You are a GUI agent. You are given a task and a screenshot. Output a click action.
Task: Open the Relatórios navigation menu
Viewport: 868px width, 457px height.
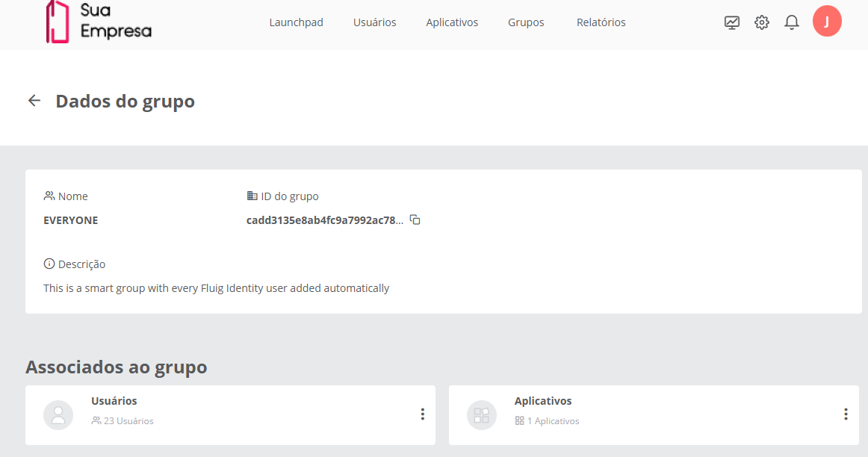pyautogui.click(x=601, y=22)
